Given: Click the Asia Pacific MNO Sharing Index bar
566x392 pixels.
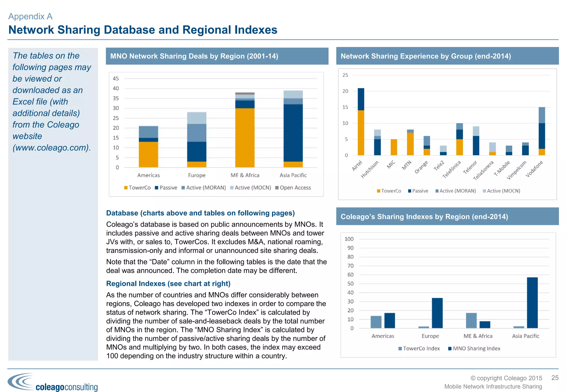Looking at the screenshot, I should [x=532, y=303].
